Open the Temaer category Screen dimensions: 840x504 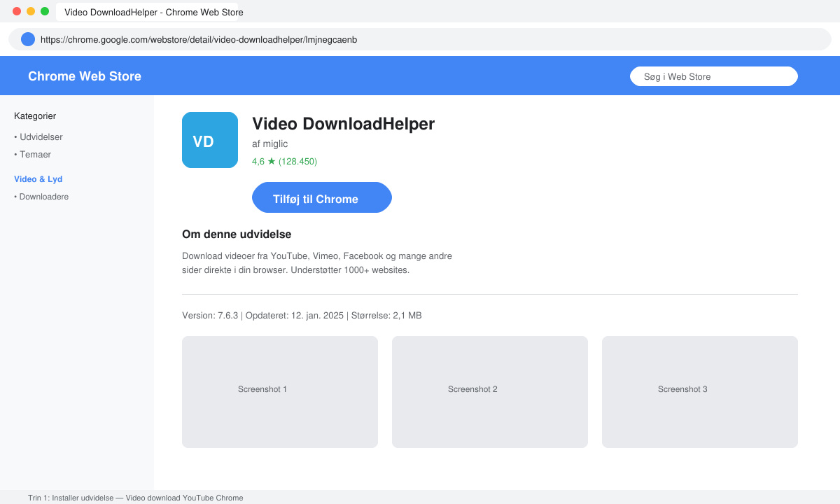pos(33,155)
